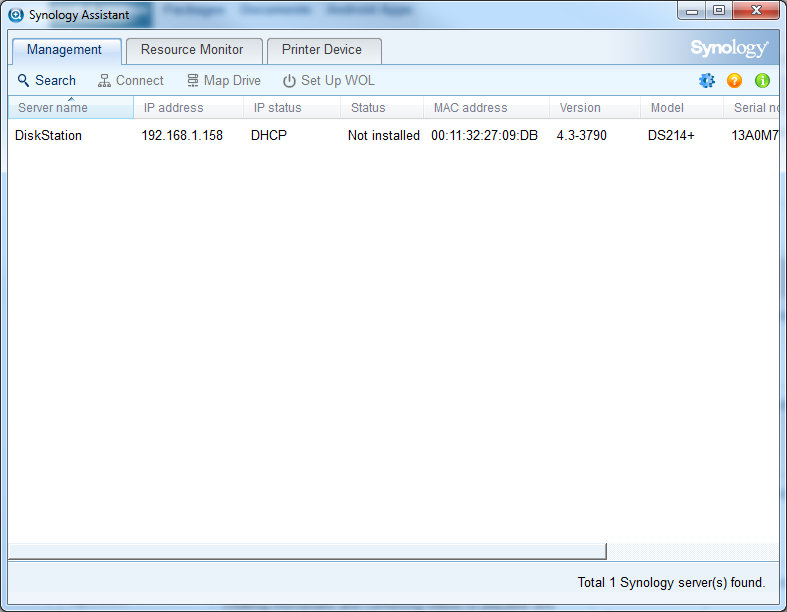Sort by IP status column header
Screen dimensions: 787x612
click(x=292, y=107)
